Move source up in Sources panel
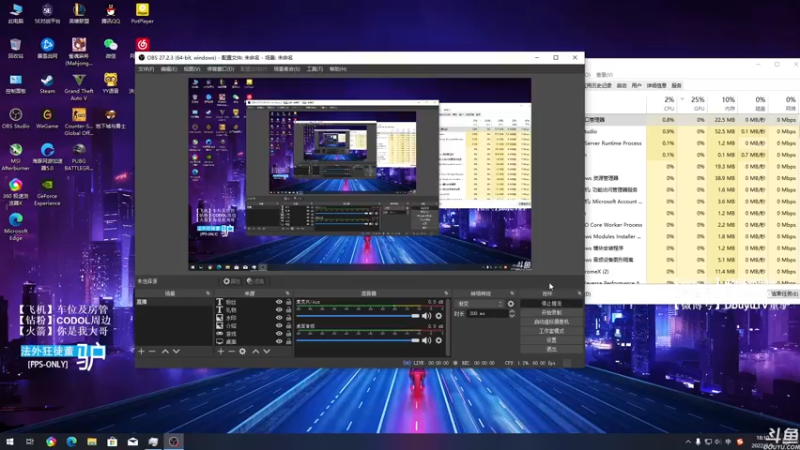 [x=256, y=352]
